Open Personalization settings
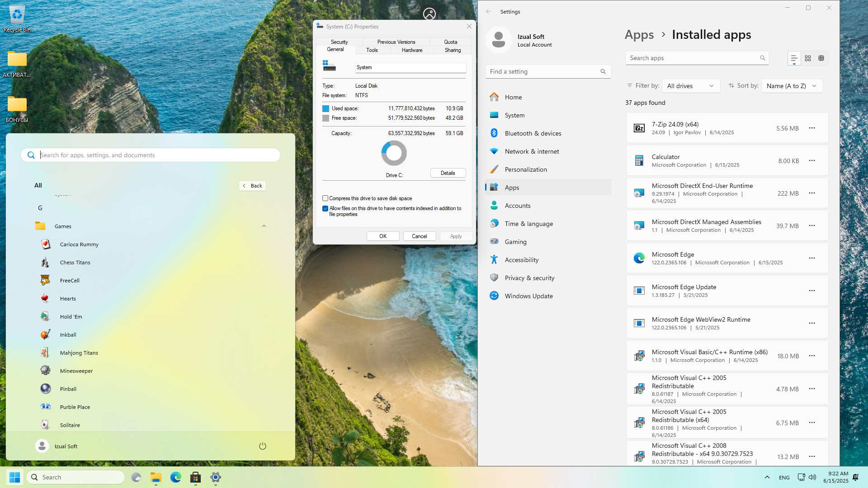The image size is (868, 488). pos(548,169)
